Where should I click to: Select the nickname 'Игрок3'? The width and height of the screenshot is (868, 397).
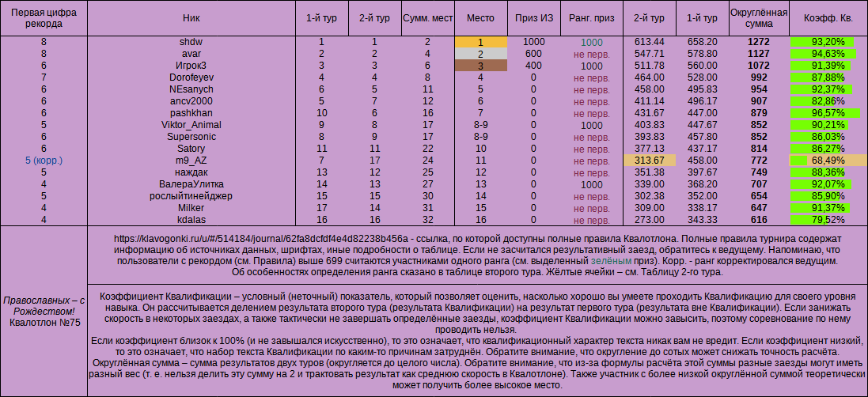pyautogui.click(x=191, y=66)
